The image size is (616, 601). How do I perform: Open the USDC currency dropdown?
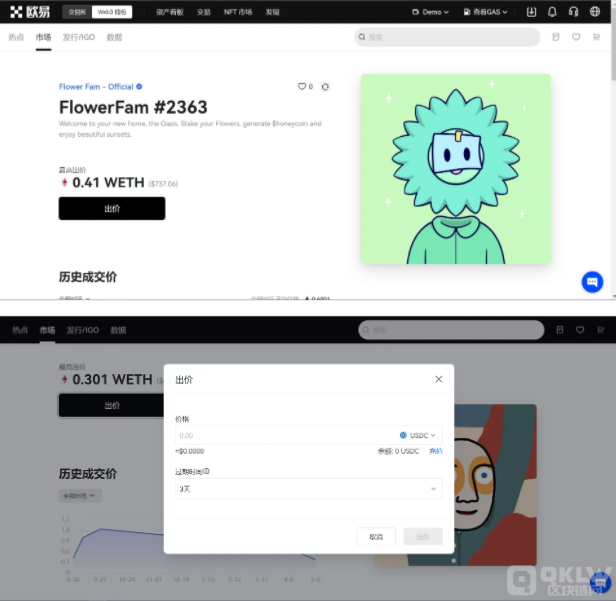click(418, 435)
